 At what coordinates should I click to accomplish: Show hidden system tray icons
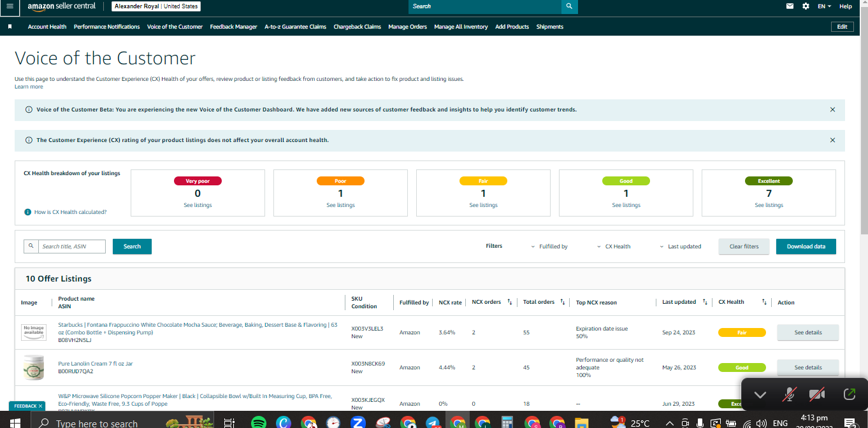pos(669,423)
